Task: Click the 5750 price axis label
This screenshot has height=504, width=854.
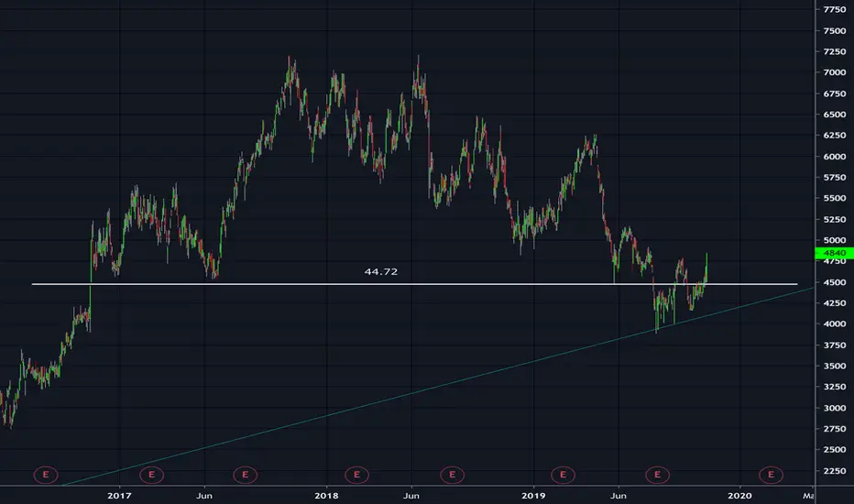Action: (835, 177)
